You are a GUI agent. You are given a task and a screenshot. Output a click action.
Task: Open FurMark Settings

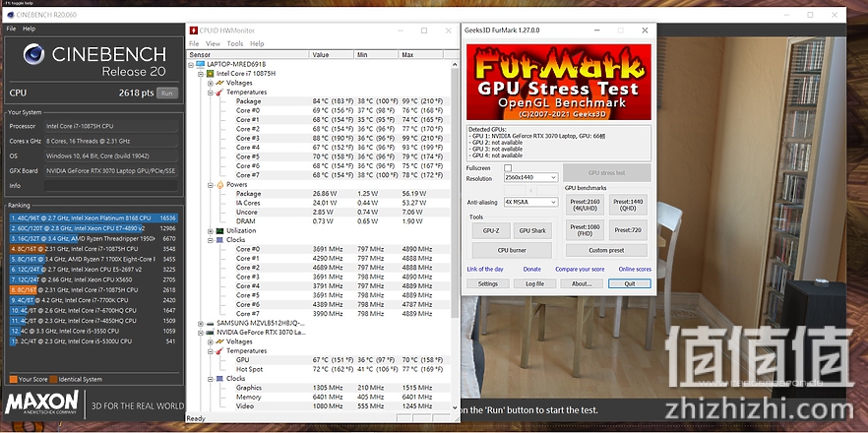(x=488, y=283)
